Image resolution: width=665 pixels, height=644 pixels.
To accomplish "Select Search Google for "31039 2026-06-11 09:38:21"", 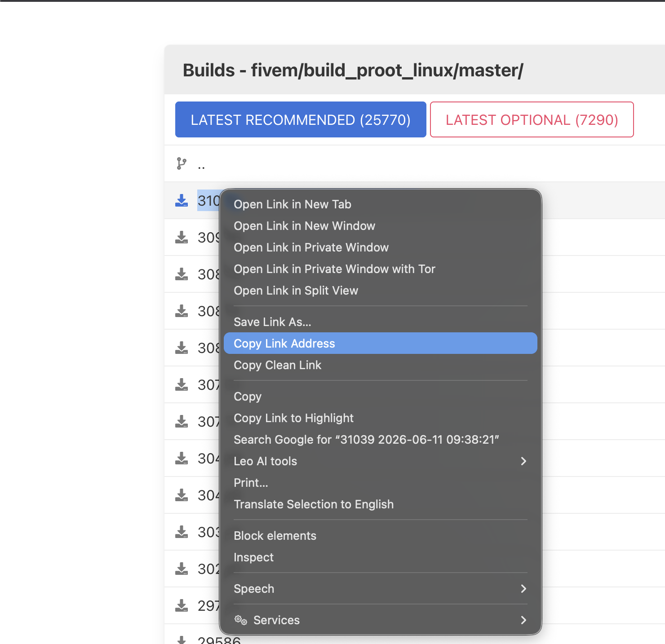I will pos(380,440).
